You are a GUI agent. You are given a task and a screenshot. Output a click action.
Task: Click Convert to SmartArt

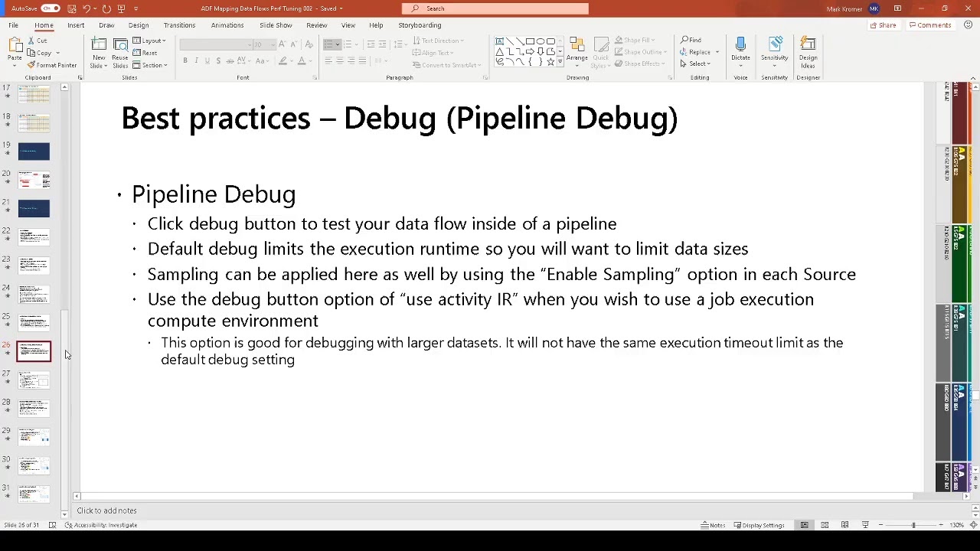click(x=446, y=65)
